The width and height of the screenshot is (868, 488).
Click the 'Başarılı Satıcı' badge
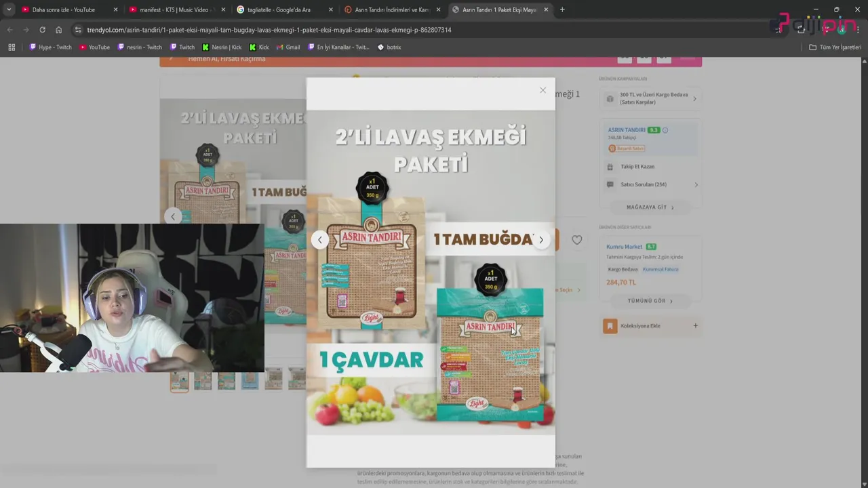(627, 148)
